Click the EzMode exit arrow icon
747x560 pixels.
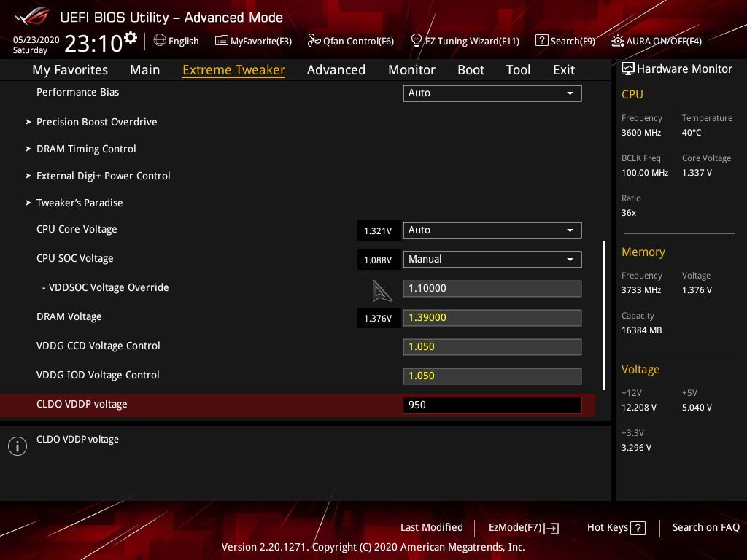(551, 528)
